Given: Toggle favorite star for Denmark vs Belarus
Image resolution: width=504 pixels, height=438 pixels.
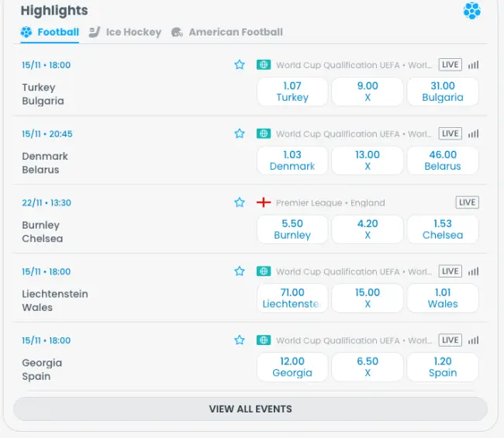Looking at the screenshot, I should tap(240, 134).
